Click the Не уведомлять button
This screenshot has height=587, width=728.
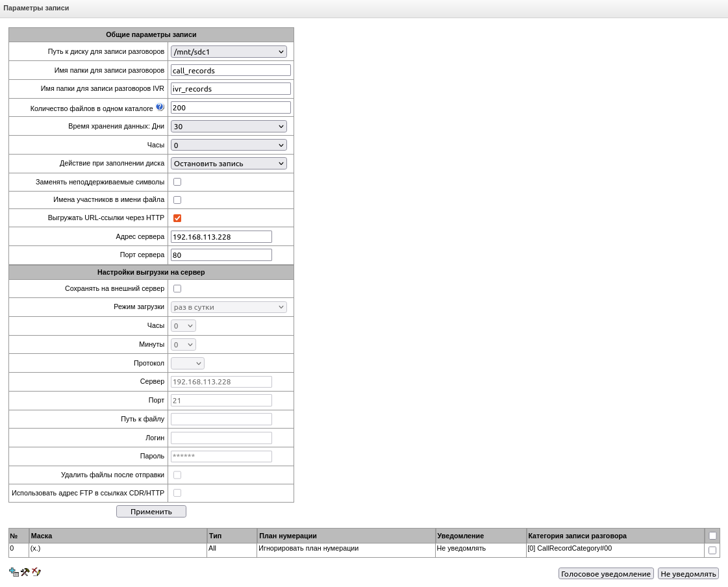tap(688, 574)
